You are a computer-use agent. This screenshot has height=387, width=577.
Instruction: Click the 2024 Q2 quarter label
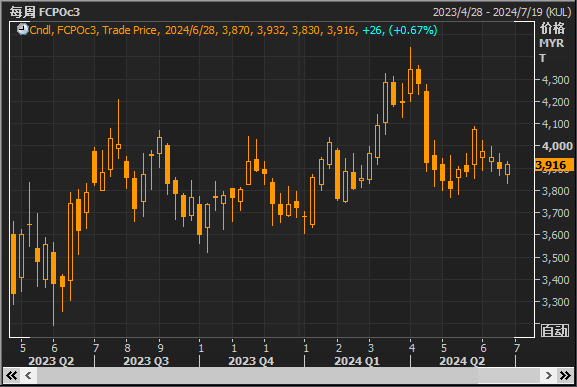point(462,361)
